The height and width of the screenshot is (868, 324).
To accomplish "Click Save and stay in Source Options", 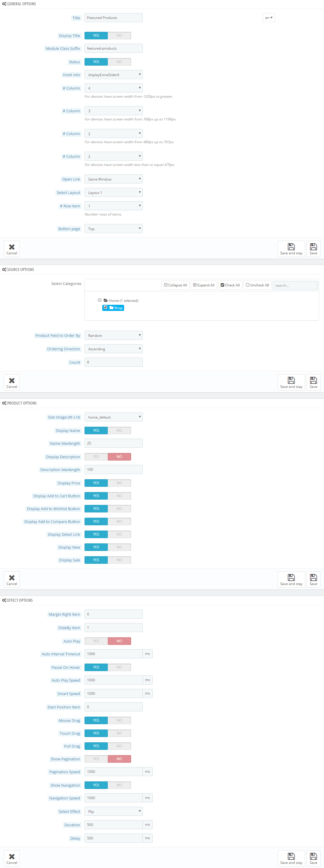I will [291, 382].
